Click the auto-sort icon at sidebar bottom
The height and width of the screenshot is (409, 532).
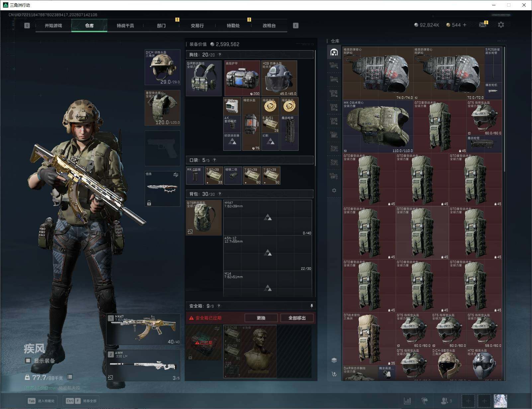tap(334, 374)
